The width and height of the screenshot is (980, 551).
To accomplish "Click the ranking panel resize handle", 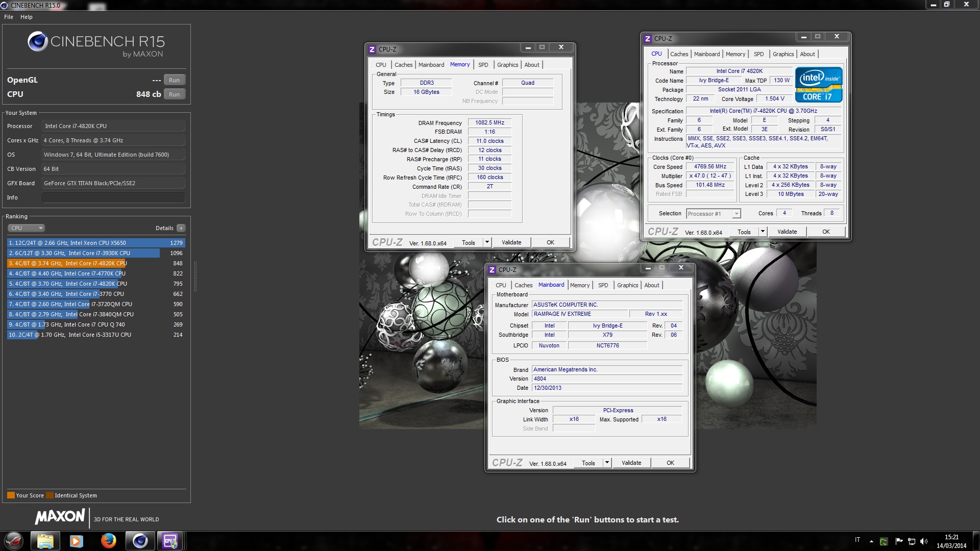I will tap(195, 276).
